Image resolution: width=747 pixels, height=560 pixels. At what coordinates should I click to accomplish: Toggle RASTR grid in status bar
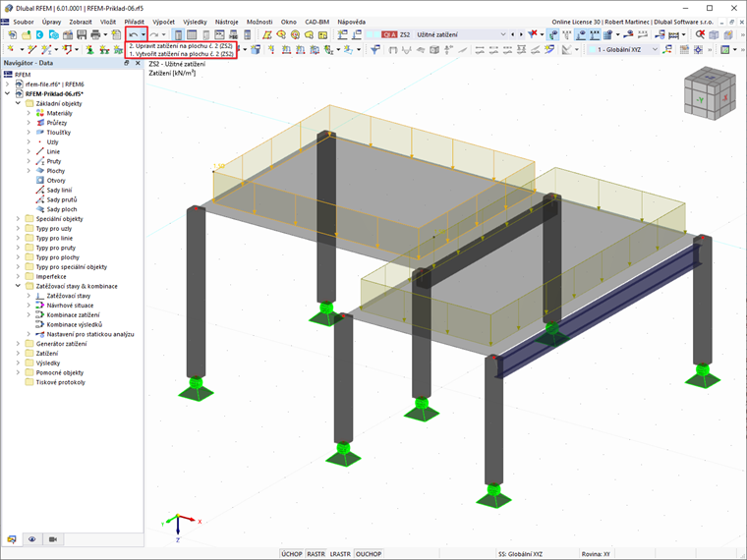(316, 554)
